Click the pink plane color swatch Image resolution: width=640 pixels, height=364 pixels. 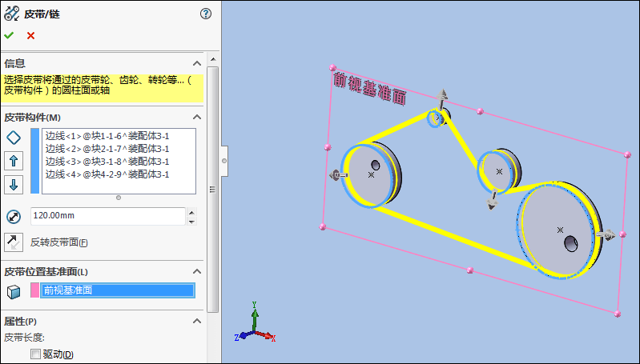coord(35,290)
